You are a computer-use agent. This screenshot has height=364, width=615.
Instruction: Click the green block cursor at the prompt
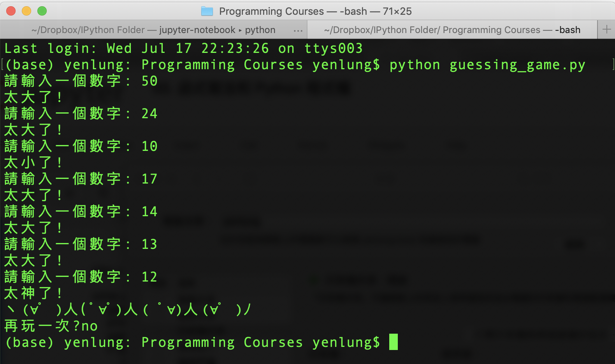(394, 342)
